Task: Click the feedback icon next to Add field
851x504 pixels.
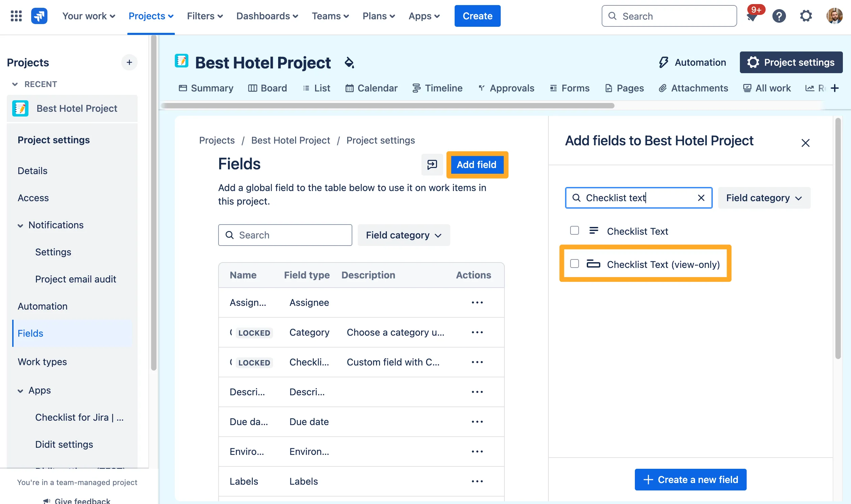Action: tap(432, 165)
